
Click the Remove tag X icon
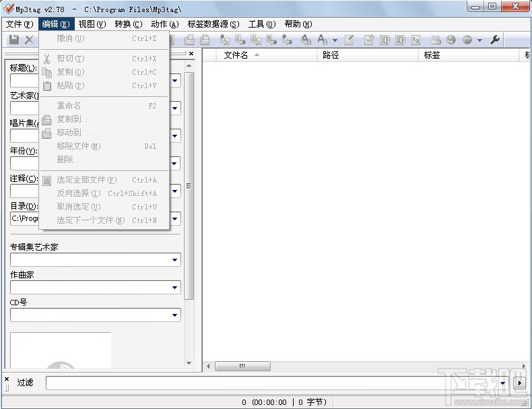tap(30, 40)
